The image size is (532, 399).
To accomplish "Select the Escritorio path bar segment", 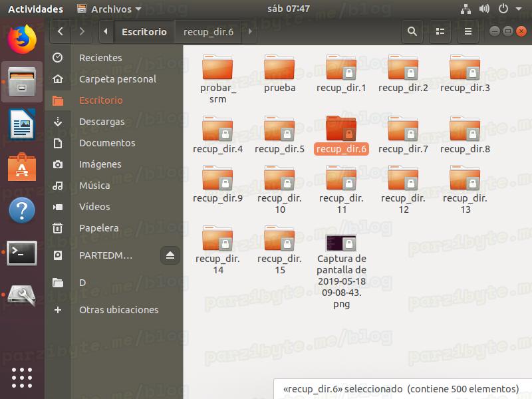I will pyautogui.click(x=144, y=32).
